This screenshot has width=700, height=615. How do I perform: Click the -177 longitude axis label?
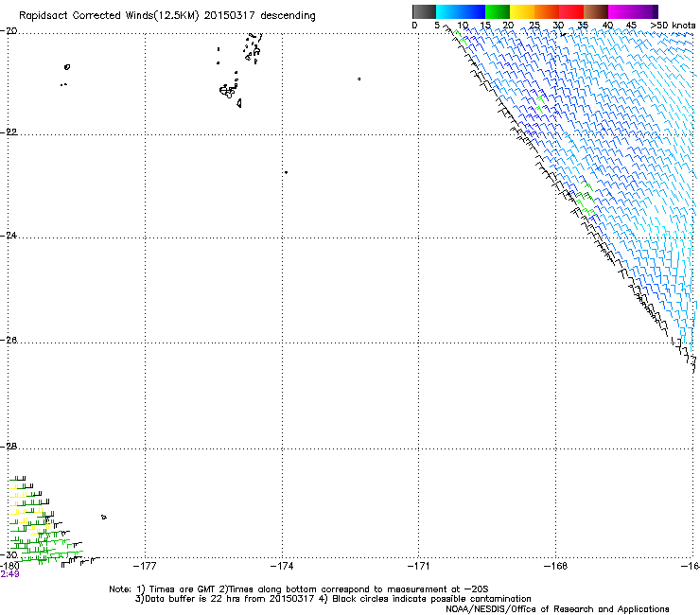tap(145, 566)
